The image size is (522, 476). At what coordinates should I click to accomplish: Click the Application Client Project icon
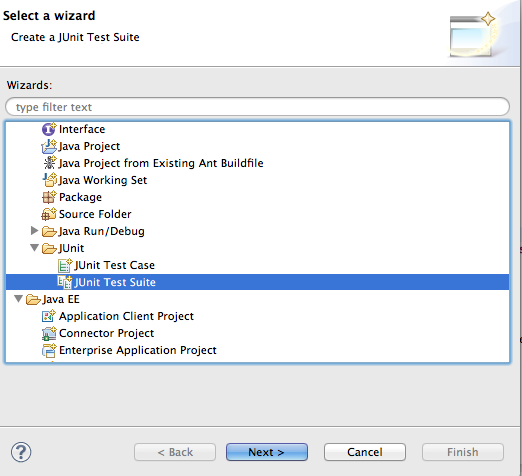(x=49, y=316)
